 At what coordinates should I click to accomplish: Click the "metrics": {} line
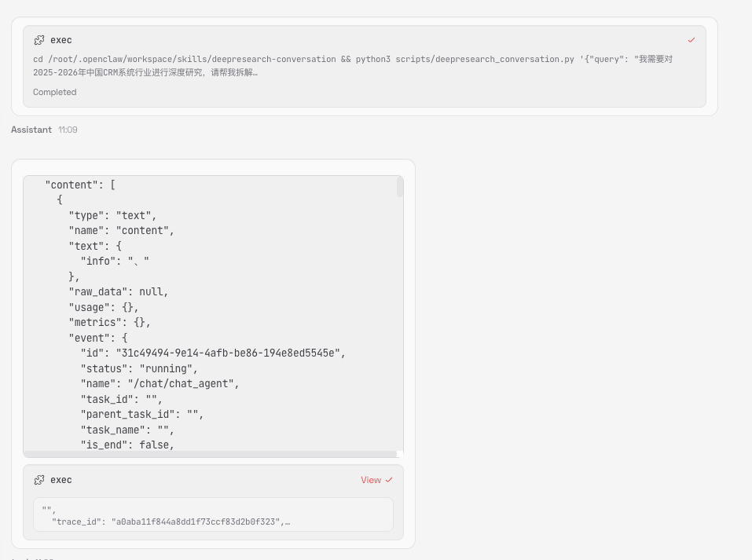point(110,323)
